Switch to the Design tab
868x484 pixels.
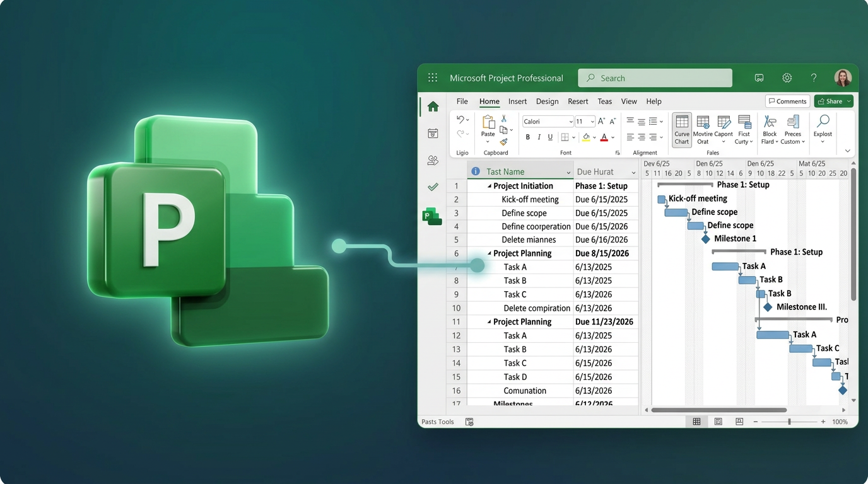click(x=547, y=101)
